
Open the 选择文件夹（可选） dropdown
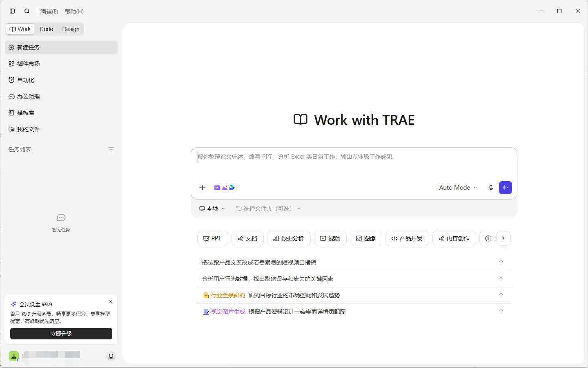[x=269, y=209]
